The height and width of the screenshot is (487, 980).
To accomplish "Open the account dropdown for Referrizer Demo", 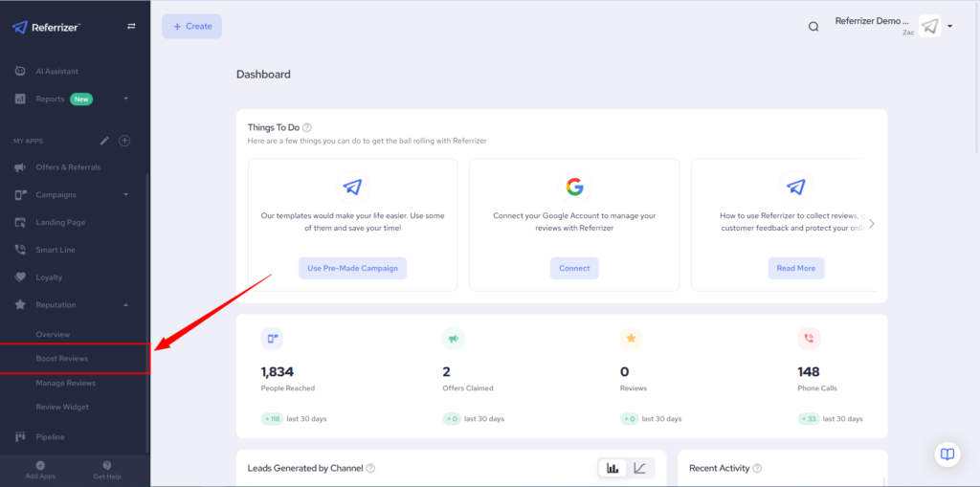I will point(949,27).
